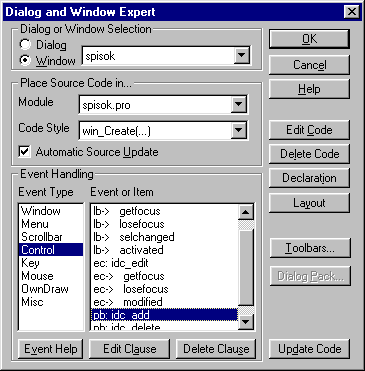Select OwnDraw in Event Type list

pyautogui.click(x=51, y=289)
